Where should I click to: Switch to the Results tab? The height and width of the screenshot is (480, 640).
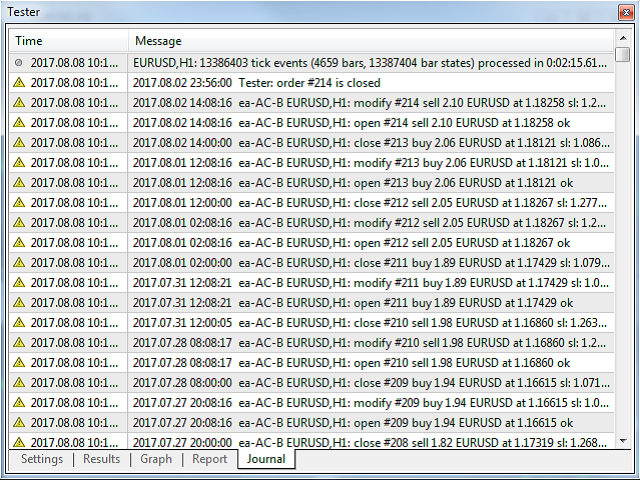pos(102,459)
